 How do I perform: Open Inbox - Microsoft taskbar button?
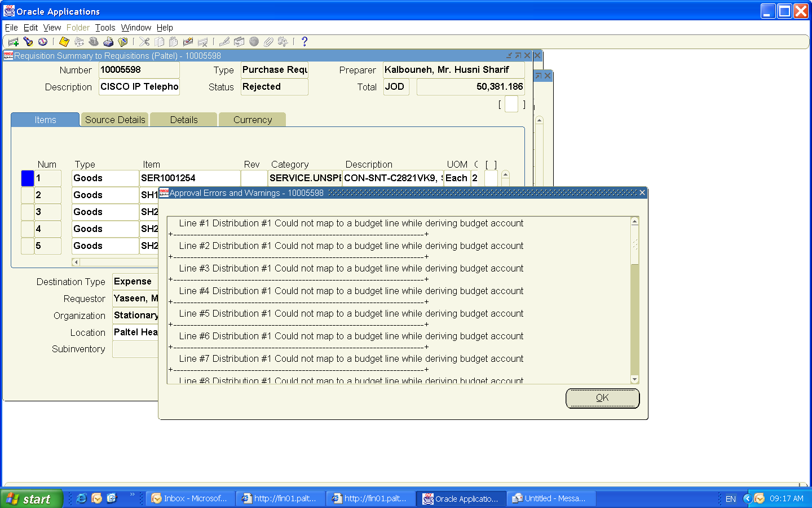pyautogui.click(x=189, y=498)
